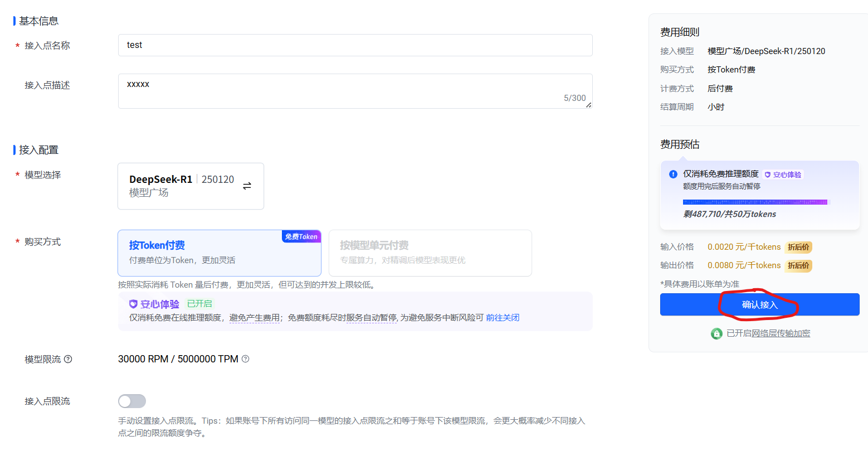Click the 模型广场/DeepSeek-R1/250120 value
The height and width of the screenshot is (475, 868).
point(766,51)
